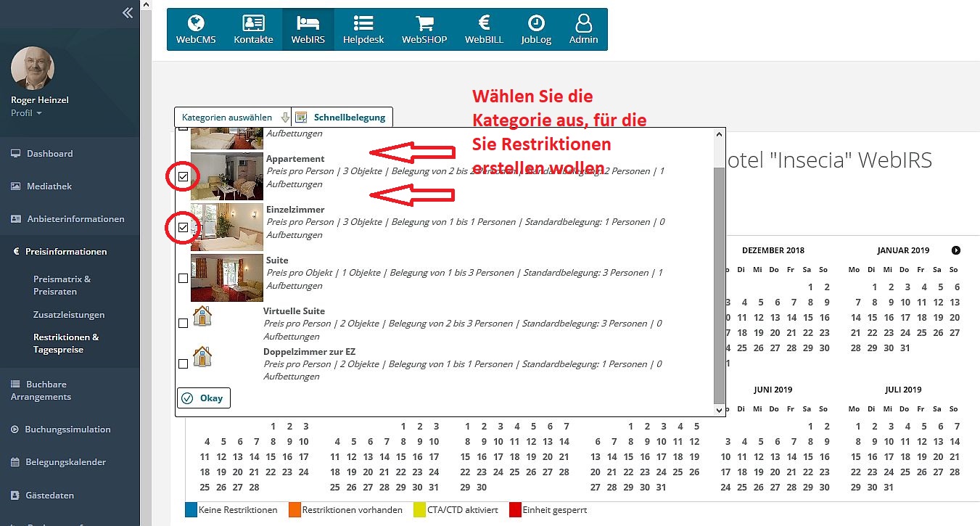The image size is (980, 526).
Task: Open WebIRS module
Action: click(308, 30)
